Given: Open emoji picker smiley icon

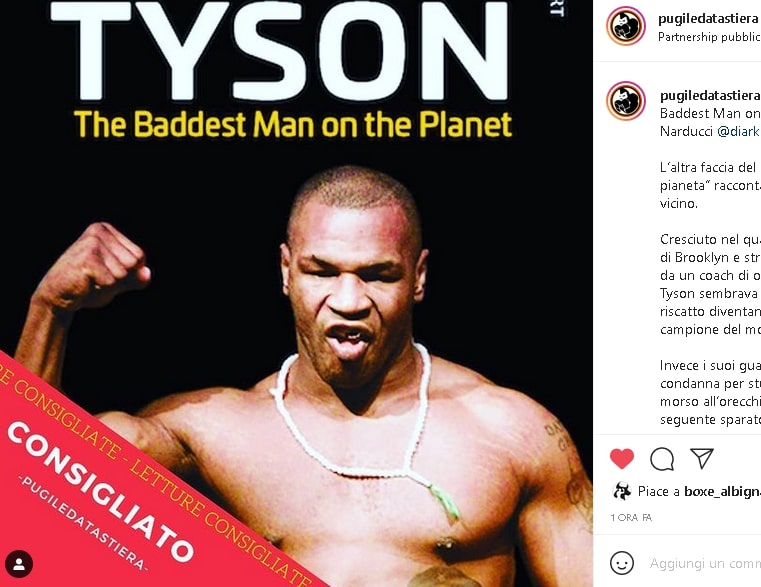Looking at the screenshot, I should click(622, 563).
